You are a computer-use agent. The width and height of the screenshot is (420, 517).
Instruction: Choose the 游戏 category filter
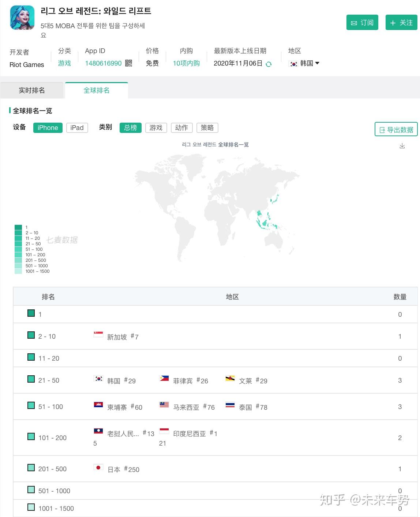pos(156,128)
